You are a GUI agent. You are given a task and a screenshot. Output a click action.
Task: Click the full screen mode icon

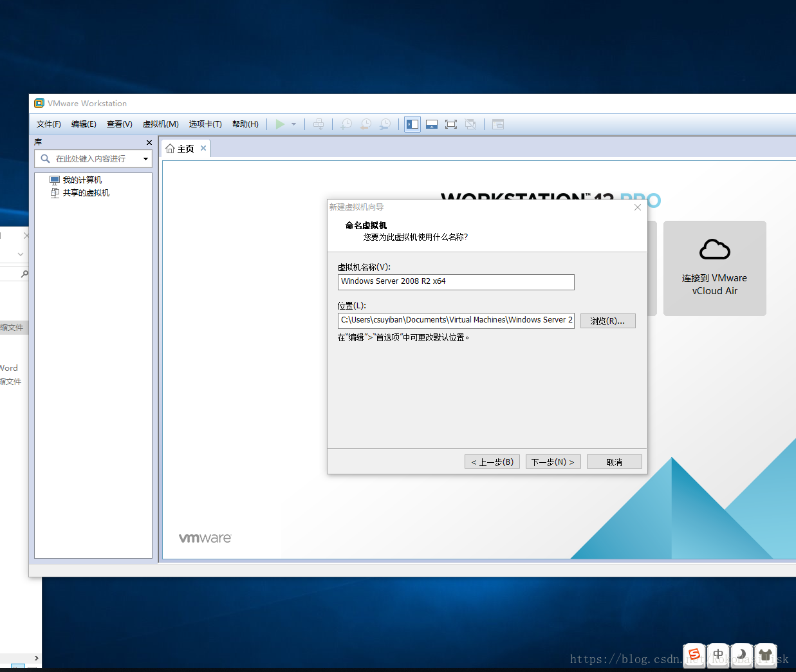[x=451, y=124]
